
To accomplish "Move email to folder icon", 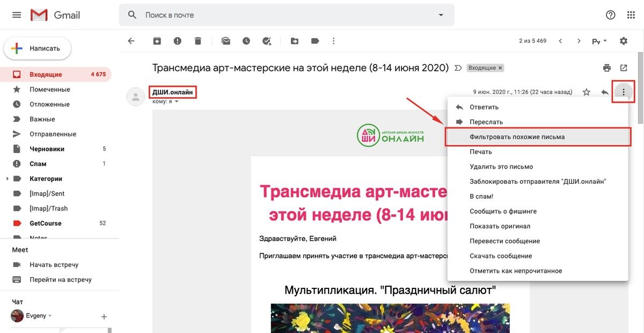I will (x=295, y=41).
